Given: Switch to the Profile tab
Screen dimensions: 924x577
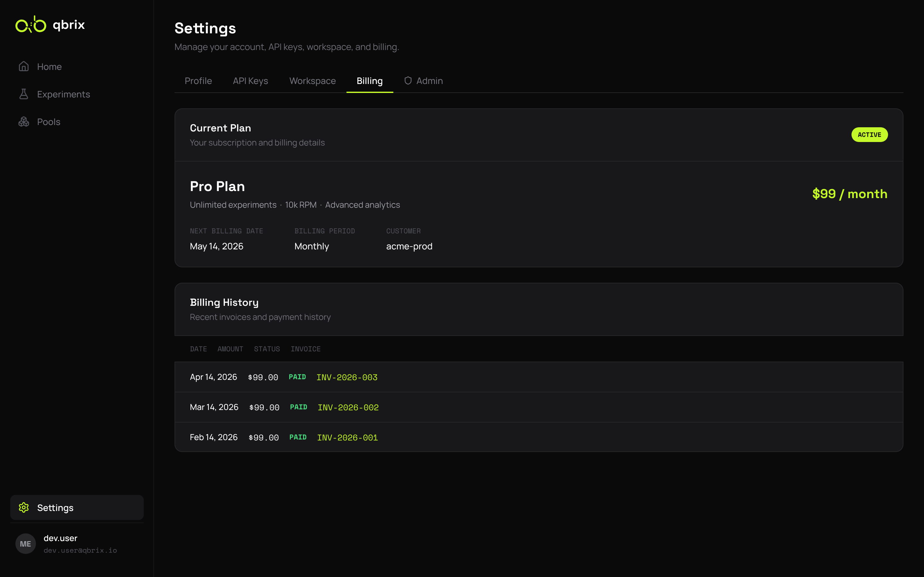Looking at the screenshot, I should (x=198, y=80).
